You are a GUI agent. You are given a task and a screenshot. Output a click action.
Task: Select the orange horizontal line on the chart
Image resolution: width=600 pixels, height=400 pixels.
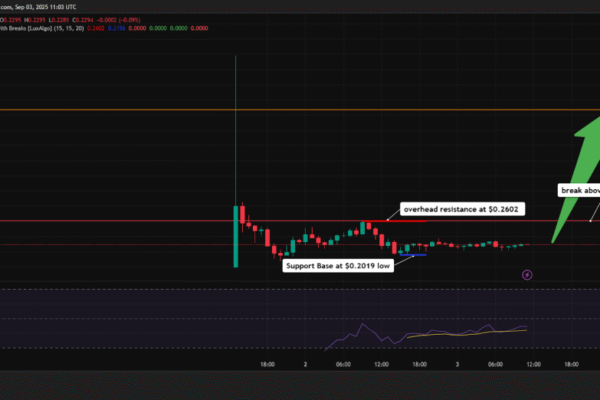pos(300,110)
